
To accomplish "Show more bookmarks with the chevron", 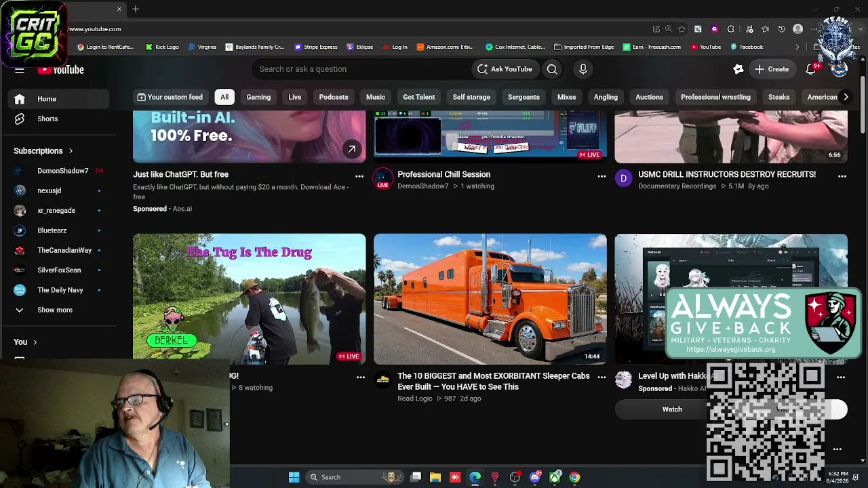I will (797, 47).
